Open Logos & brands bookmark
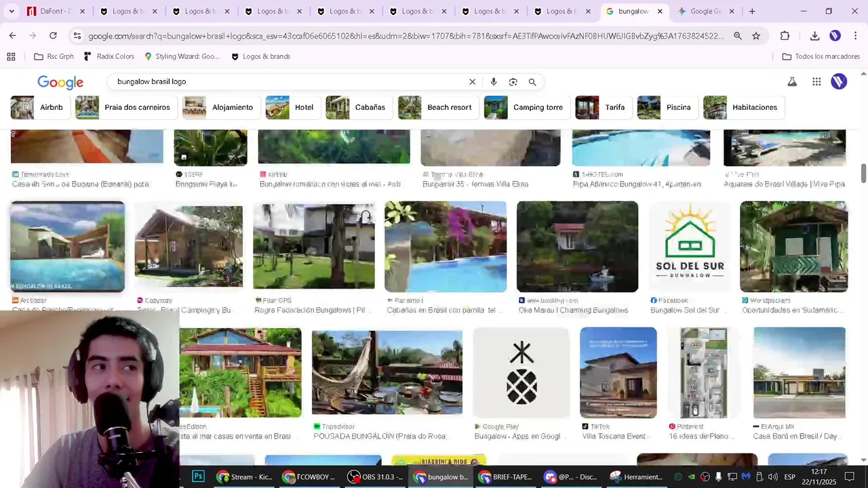The image size is (868, 488). coord(260,57)
